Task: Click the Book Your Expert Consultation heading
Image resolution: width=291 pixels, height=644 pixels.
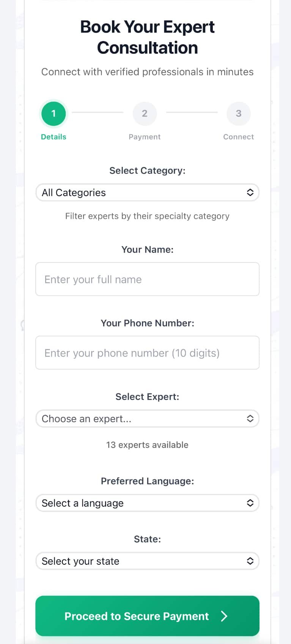Action: pos(148,37)
